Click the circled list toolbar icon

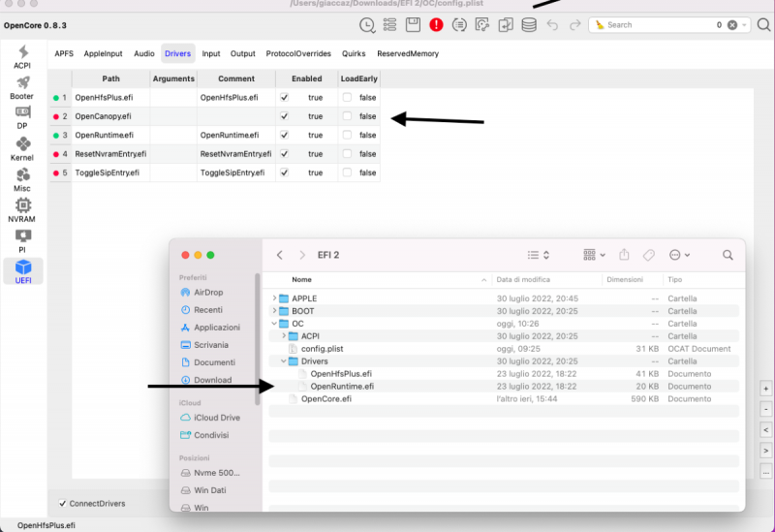pyautogui.click(x=459, y=25)
